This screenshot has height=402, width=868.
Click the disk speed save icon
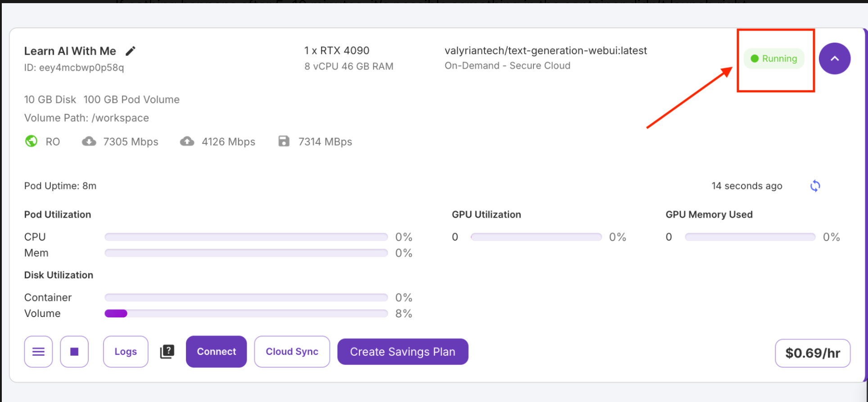284,141
